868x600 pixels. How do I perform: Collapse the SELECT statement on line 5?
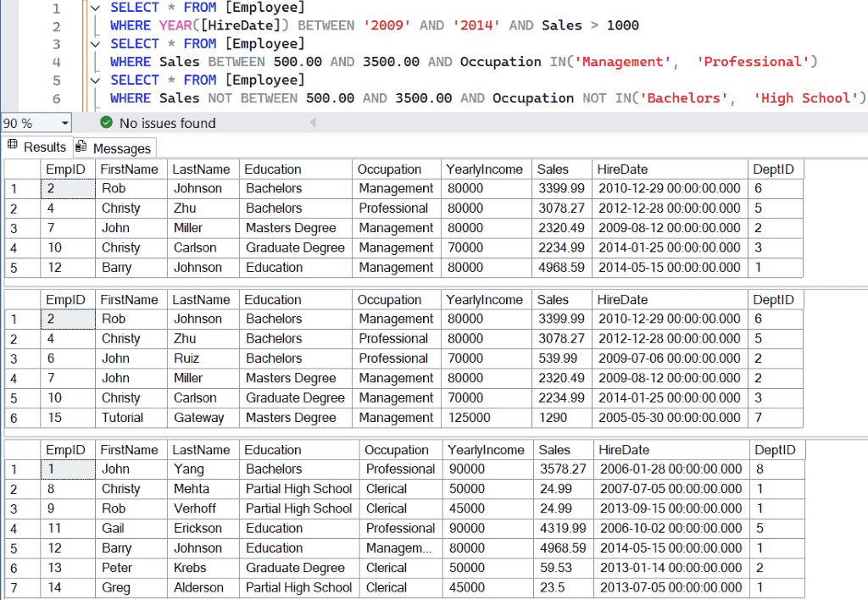click(94, 79)
